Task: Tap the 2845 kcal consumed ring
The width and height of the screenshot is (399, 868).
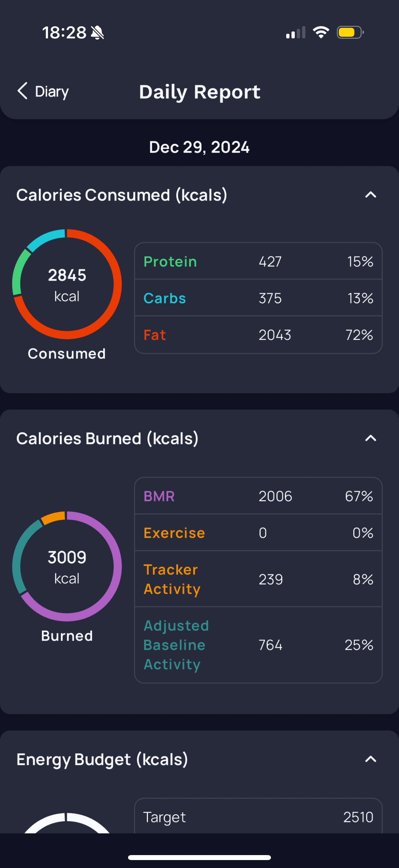Action: point(67,284)
